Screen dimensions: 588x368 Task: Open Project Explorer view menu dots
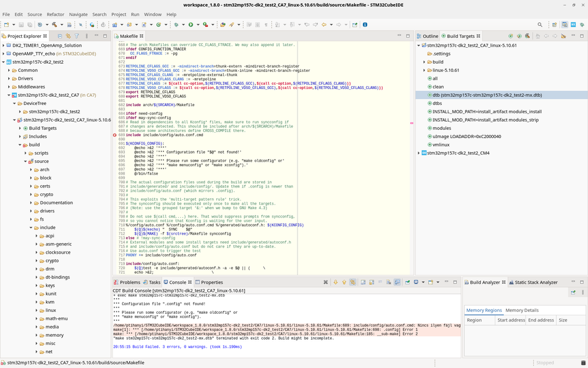point(87,36)
